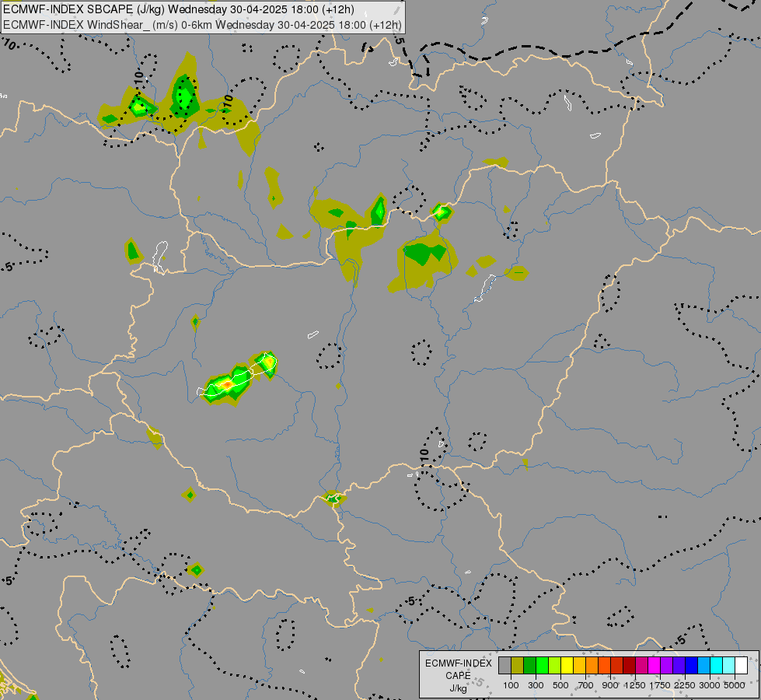Click the white swatch in the CAPE legend
Viewport: 761px width, 700px height.
point(741,666)
